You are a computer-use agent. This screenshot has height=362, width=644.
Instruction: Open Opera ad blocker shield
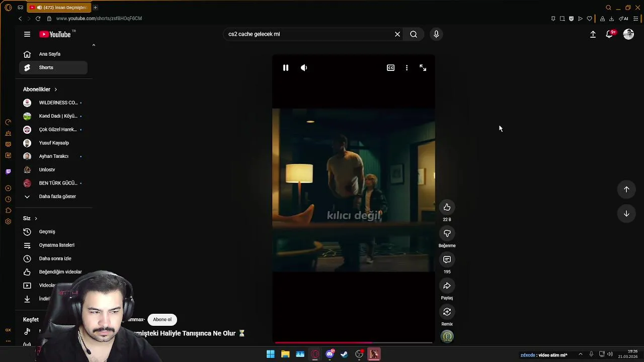(x=571, y=19)
